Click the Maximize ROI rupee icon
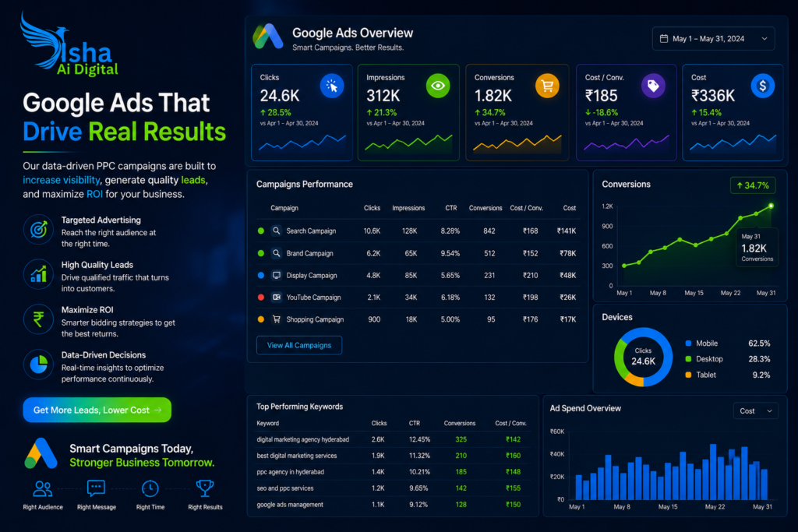 [x=39, y=319]
